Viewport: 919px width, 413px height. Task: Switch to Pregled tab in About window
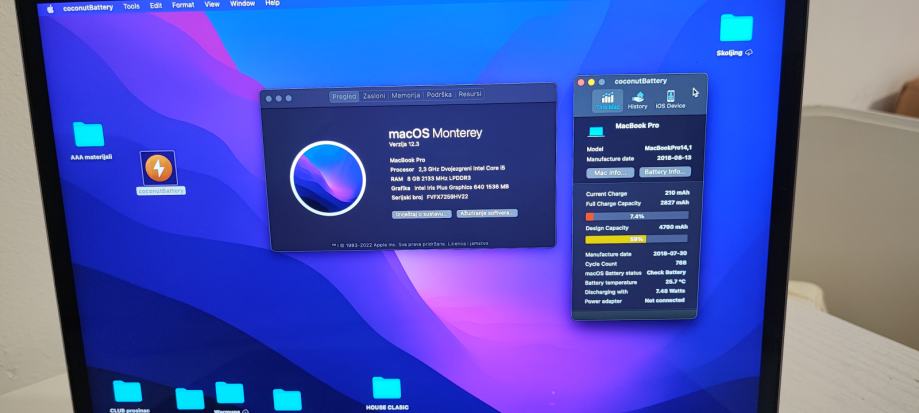pos(344,96)
